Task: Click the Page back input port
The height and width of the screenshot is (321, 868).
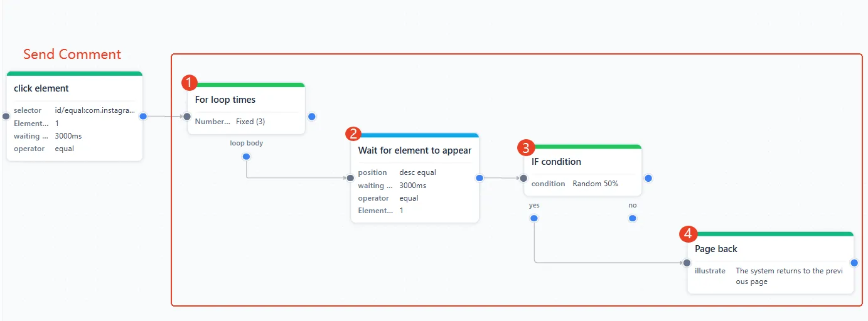Action: click(x=687, y=263)
